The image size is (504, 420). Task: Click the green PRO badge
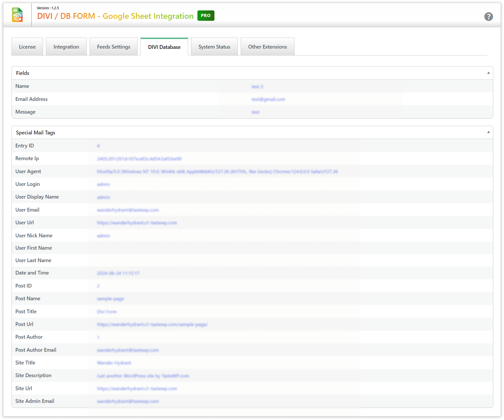point(205,16)
